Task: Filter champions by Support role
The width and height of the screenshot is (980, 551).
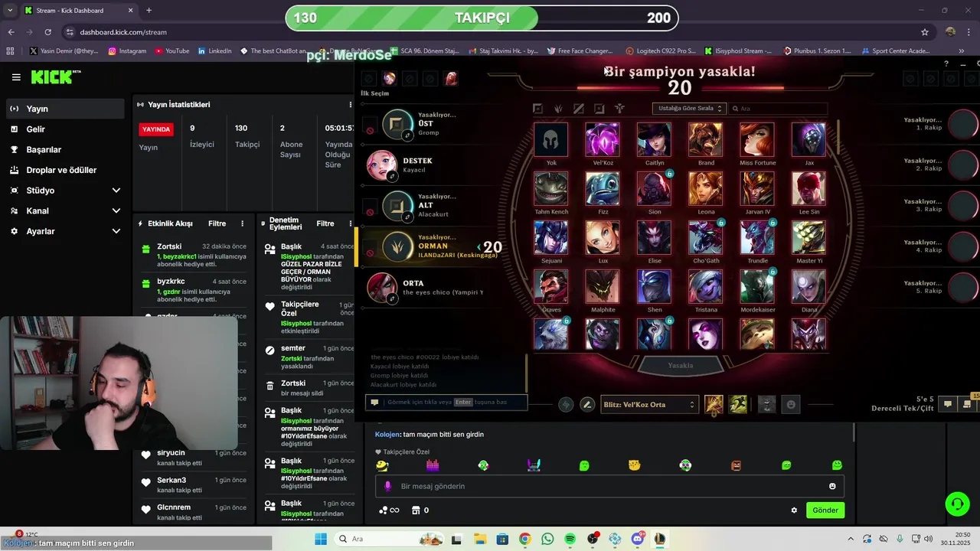Action: tap(619, 109)
